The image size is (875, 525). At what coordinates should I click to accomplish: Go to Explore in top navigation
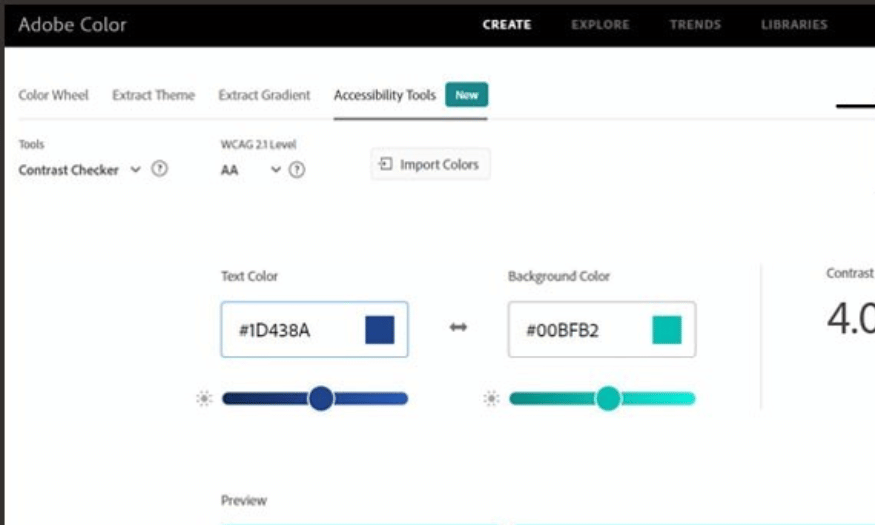click(600, 25)
